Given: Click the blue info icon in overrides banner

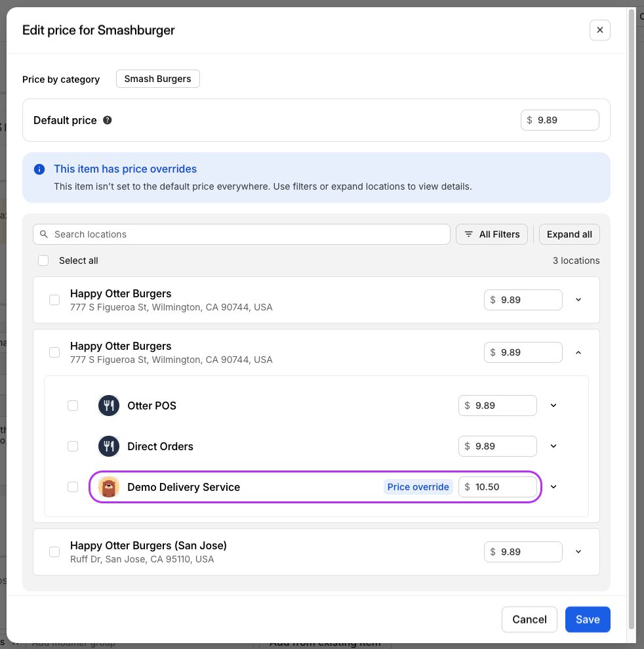Looking at the screenshot, I should point(39,169).
